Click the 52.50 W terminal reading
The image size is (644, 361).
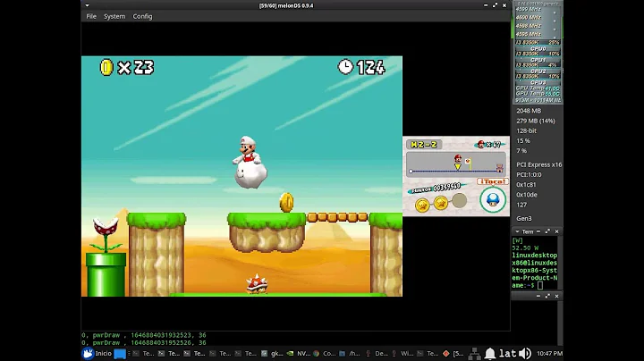click(x=525, y=248)
